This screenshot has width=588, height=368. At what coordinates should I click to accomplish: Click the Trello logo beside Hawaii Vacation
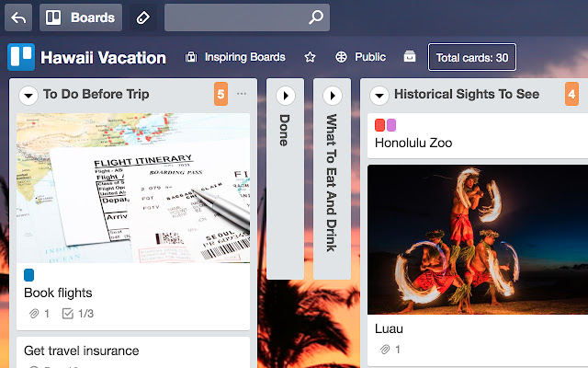pos(20,57)
